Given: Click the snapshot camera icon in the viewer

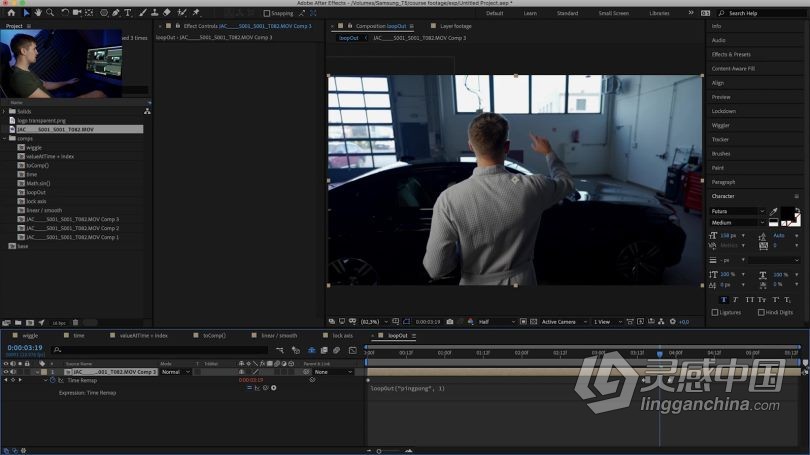Looking at the screenshot, I should (450, 321).
